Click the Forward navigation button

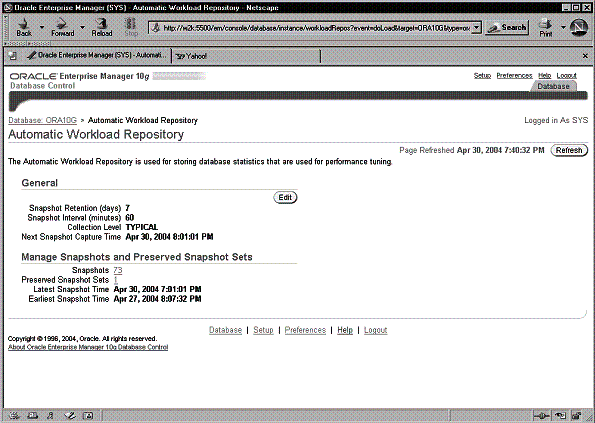tap(63, 27)
